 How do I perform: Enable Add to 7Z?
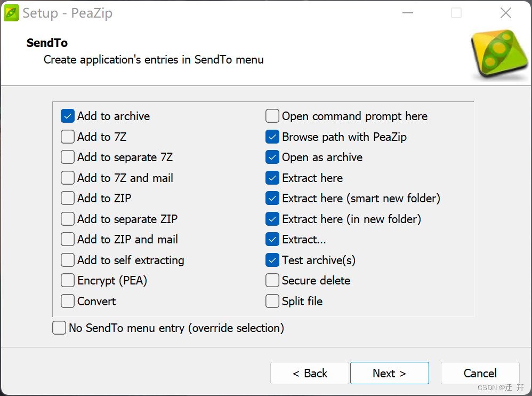pyautogui.click(x=67, y=137)
